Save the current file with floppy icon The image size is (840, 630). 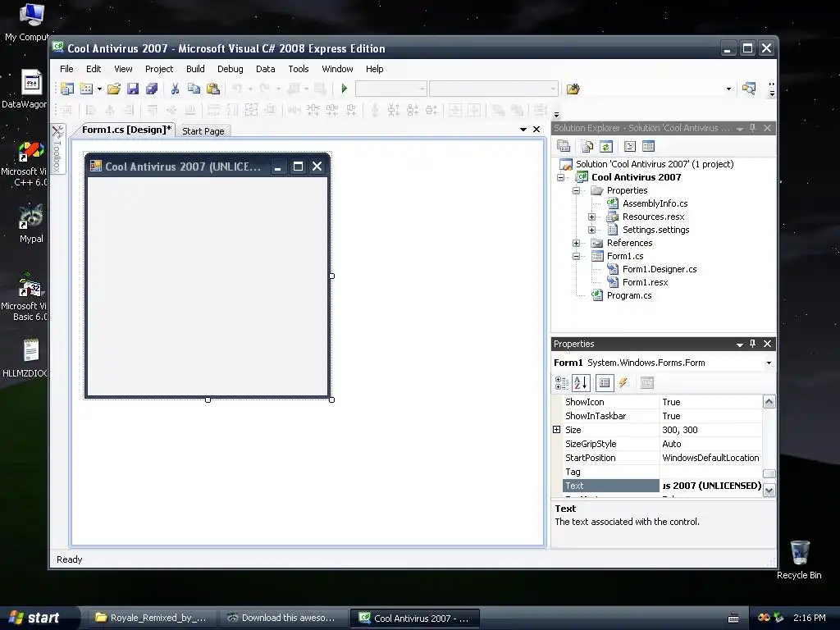(x=132, y=89)
